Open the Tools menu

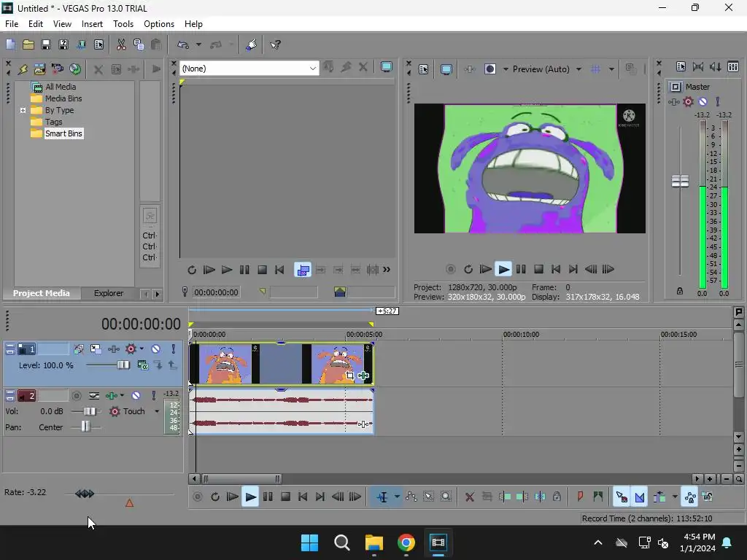123,24
